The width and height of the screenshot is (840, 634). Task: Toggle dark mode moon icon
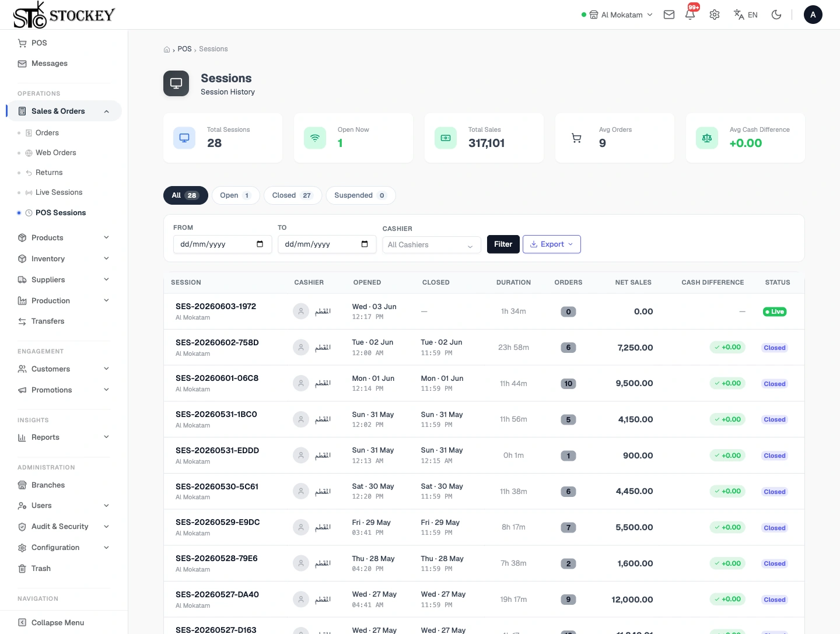[x=776, y=15]
